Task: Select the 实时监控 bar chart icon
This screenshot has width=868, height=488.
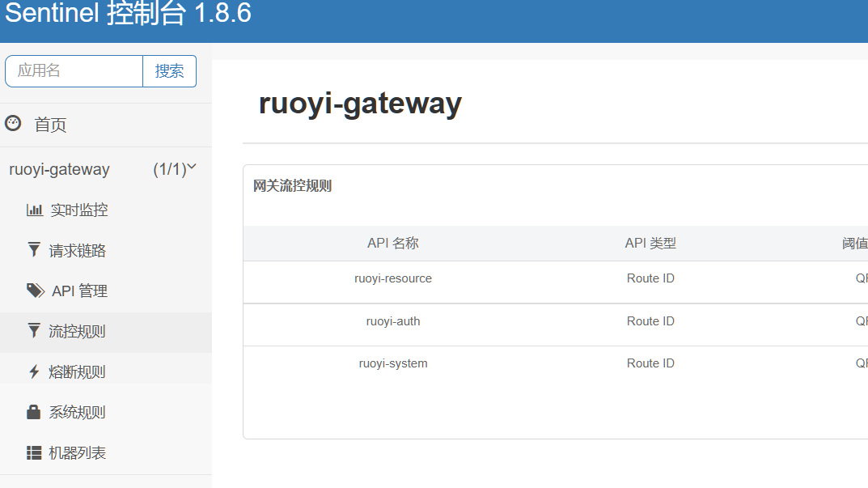Action: (x=36, y=210)
